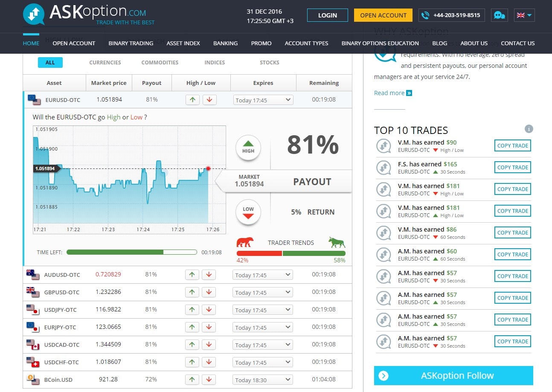
Task: Click the LOGIN button
Action: pos(328,15)
